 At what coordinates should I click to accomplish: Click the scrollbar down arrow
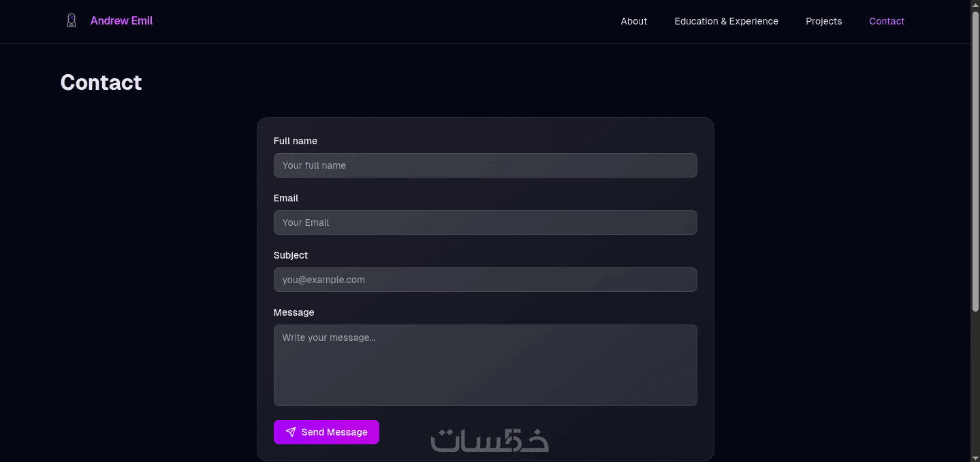975,457
